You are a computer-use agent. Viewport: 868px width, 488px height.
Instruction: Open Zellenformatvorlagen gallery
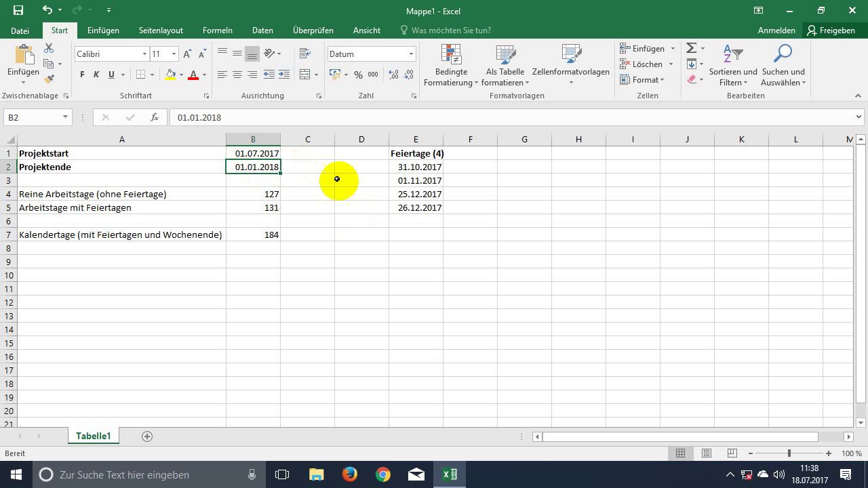tap(571, 66)
